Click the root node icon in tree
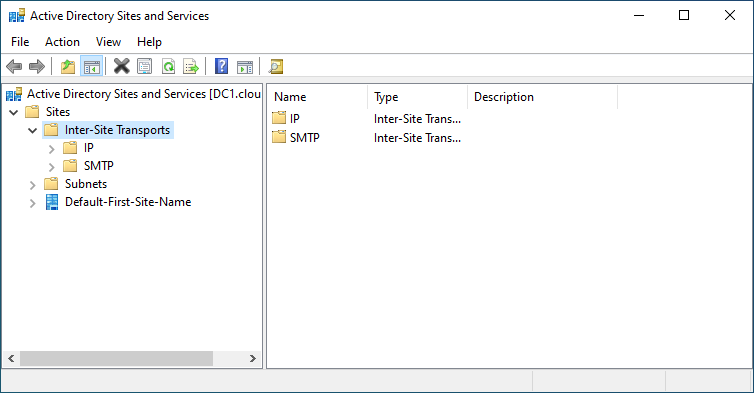 [x=14, y=94]
